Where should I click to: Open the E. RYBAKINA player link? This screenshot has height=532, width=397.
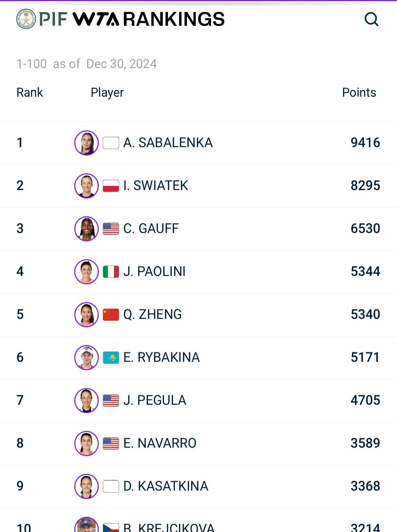point(162,357)
